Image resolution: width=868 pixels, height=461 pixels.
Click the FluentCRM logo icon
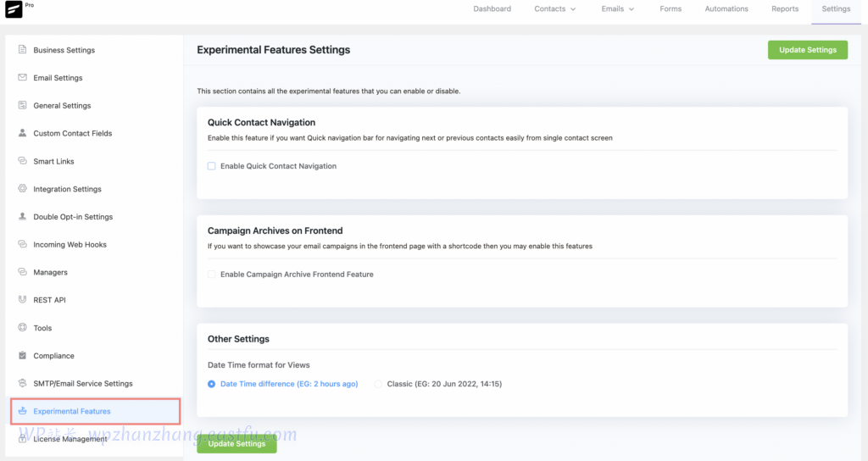(14, 9)
